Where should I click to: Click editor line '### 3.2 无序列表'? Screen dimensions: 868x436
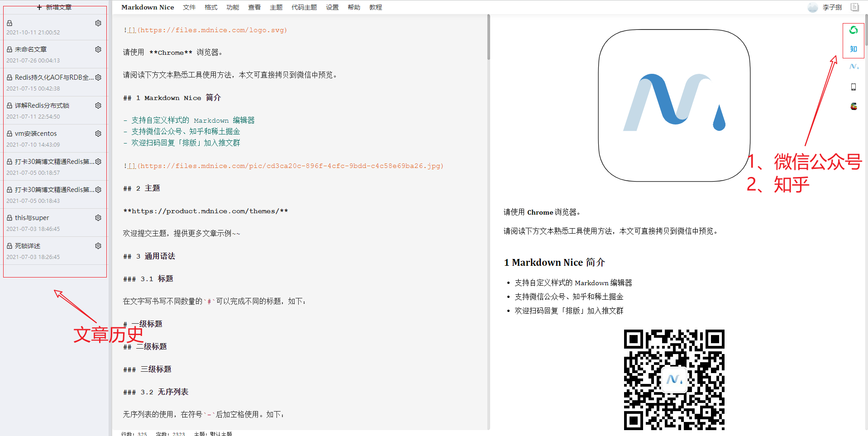(156, 392)
